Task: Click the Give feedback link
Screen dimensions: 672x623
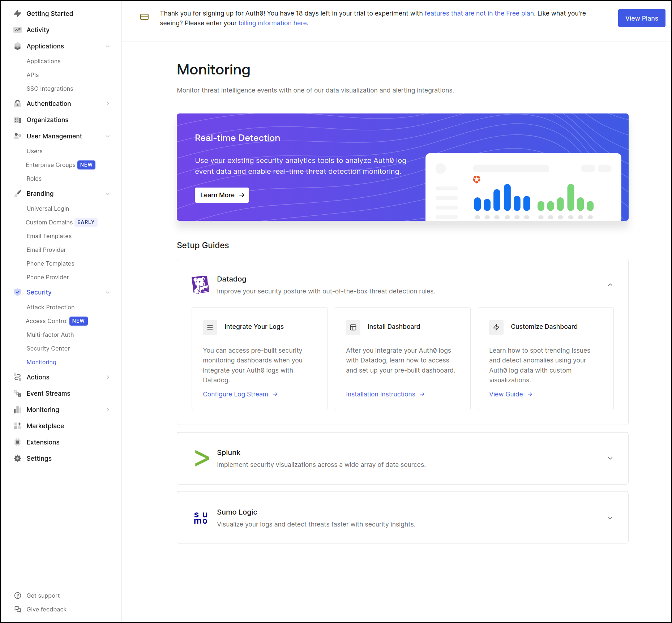Action: pyautogui.click(x=47, y=609)
